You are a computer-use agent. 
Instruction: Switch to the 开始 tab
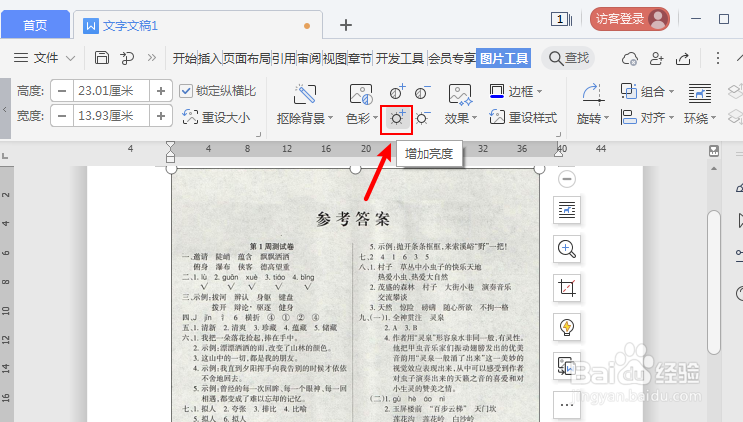[184, 58]
